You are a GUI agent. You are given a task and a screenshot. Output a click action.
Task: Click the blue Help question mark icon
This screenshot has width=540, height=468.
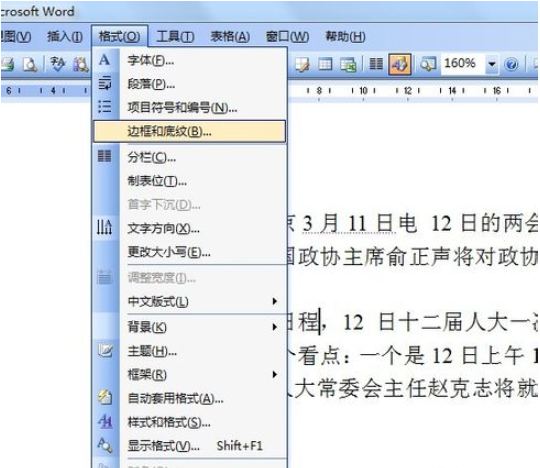pos(511,64)
